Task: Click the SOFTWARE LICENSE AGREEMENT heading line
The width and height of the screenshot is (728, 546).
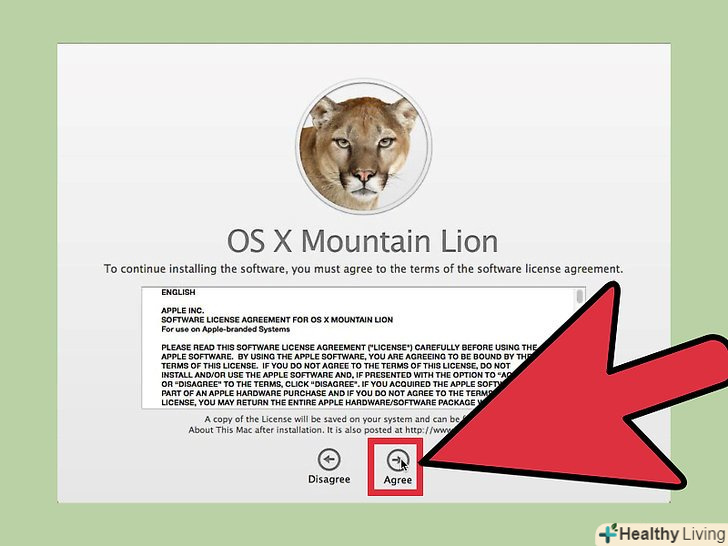Action: [x=277, y=320]
